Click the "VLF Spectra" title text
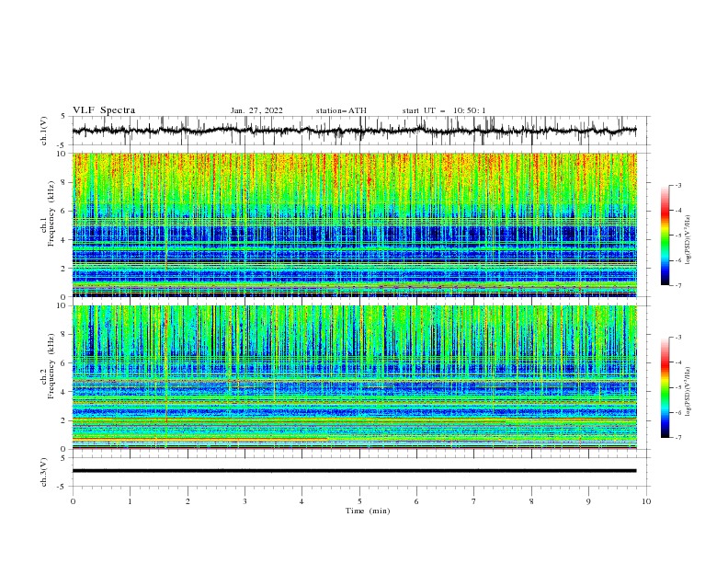Screen dimensions: 728x563 [104, 110]
